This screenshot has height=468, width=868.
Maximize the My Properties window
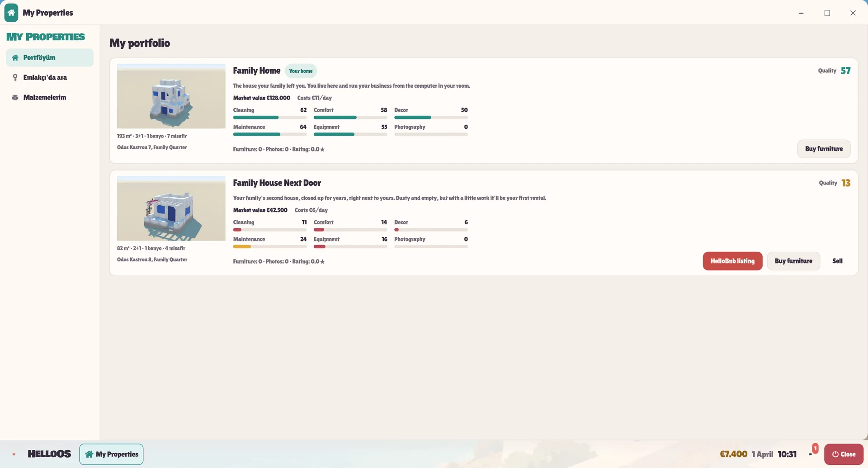(827, 13)
